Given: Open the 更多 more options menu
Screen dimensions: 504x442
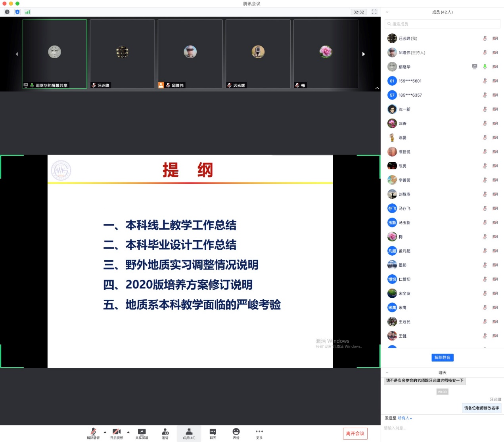Looking at the screenshot, I should click(x=259, y=433).
